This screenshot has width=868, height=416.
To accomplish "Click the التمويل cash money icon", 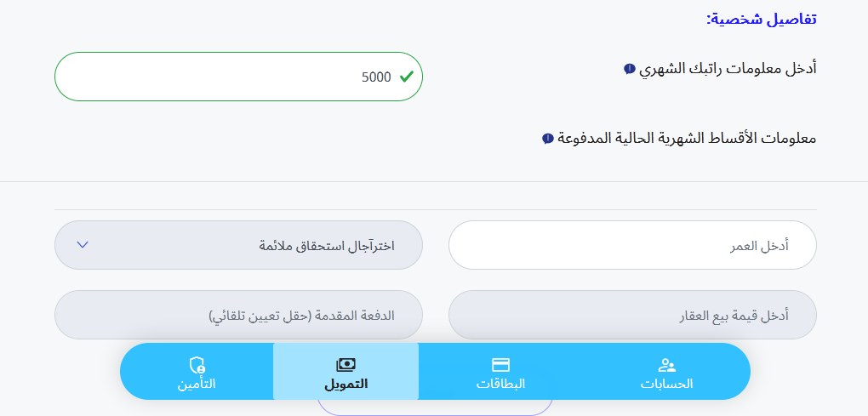I will pos(345,365).
